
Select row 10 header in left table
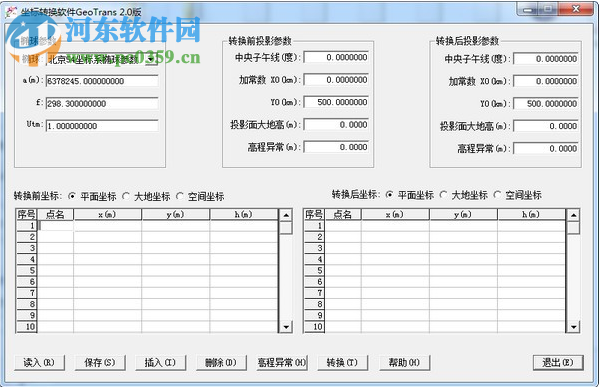pyautogui.click(x=26, y=327)
